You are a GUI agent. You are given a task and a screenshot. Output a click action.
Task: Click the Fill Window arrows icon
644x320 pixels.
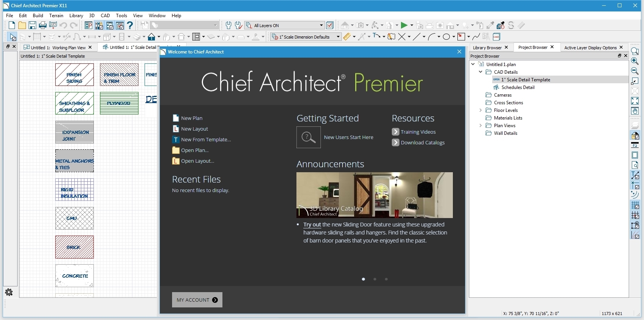click(x=635, y=101)
